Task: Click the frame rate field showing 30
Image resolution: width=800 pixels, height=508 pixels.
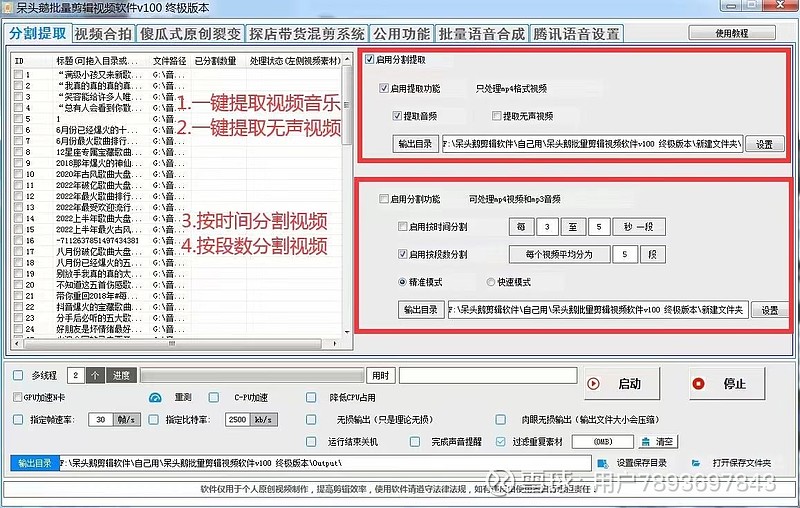Action: [101, 419]
